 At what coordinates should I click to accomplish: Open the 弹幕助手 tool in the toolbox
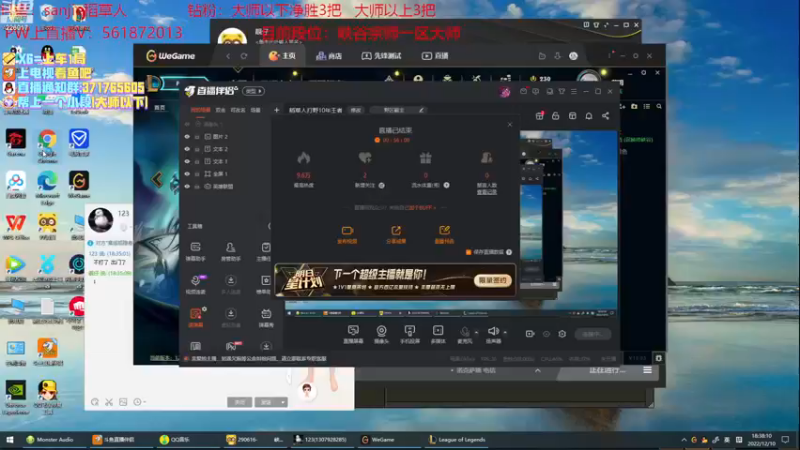click(195, 252)
